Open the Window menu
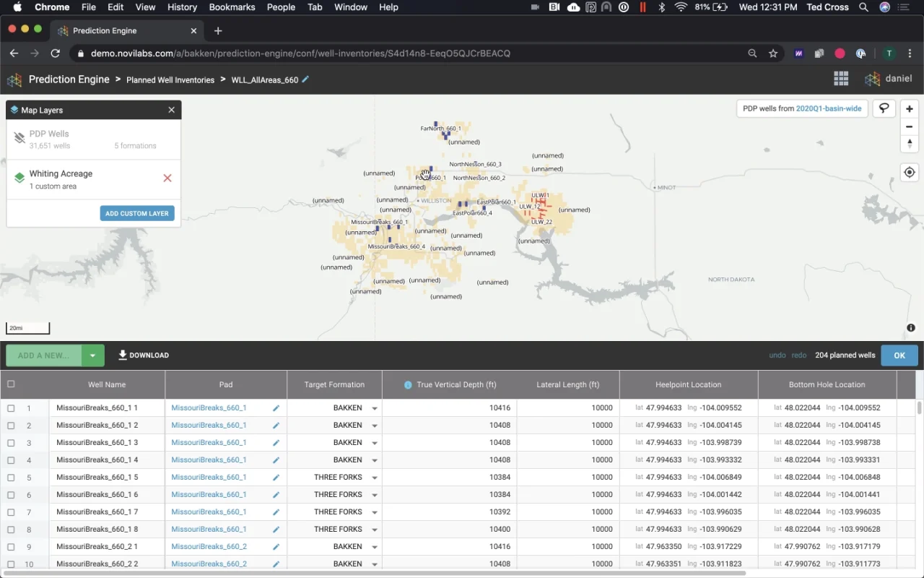The height and width of the screenshot is (578, 924). pyautogui.click(x=351, y=7)
